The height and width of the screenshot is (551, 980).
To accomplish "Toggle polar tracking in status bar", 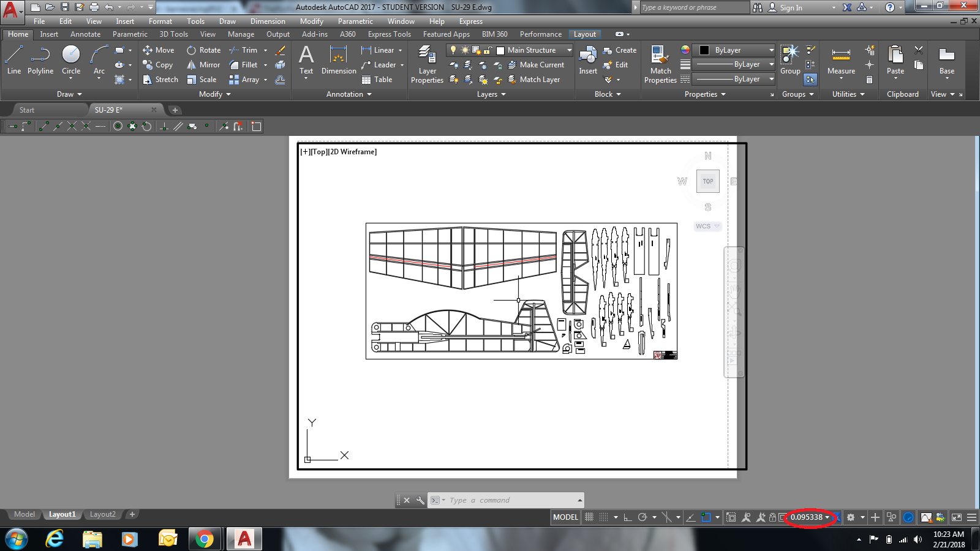I will click(643, 517).
